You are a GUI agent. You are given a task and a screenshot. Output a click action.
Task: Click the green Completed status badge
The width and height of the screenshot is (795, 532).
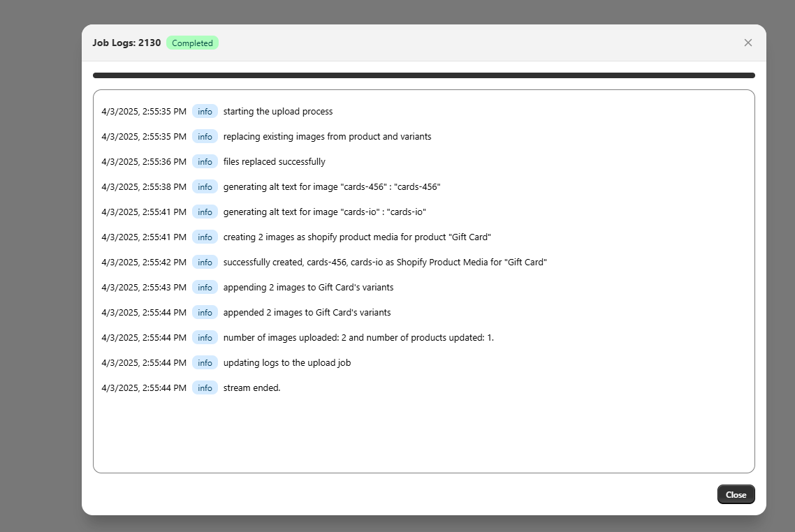[192, 43]
